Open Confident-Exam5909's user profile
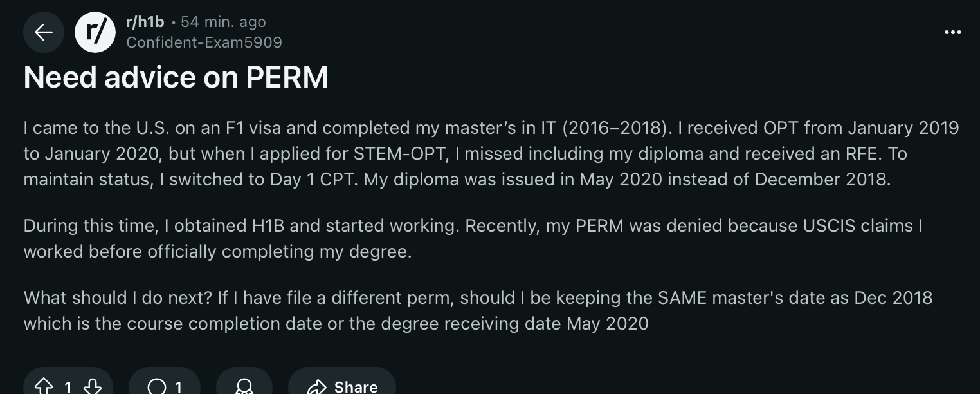Image resolution: width=980 pixels, height=394 pixels. (x=204, y=42)
